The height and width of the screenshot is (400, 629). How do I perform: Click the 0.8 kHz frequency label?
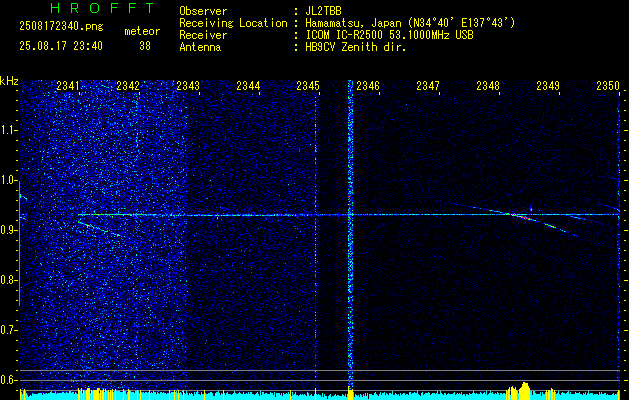tap(8, 280)
